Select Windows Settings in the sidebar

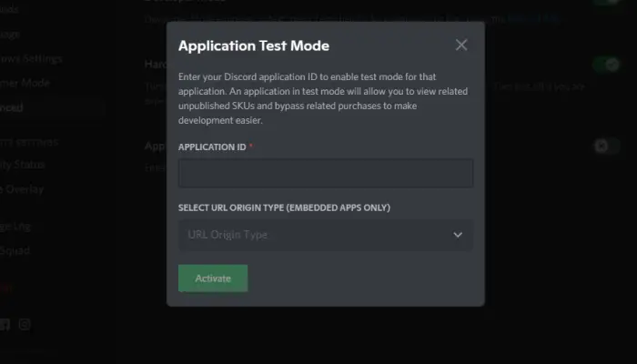[x=31, y=59]
